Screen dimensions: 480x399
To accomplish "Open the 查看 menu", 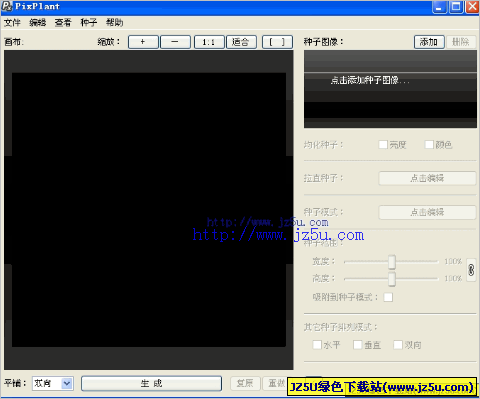I will [63, 23].
